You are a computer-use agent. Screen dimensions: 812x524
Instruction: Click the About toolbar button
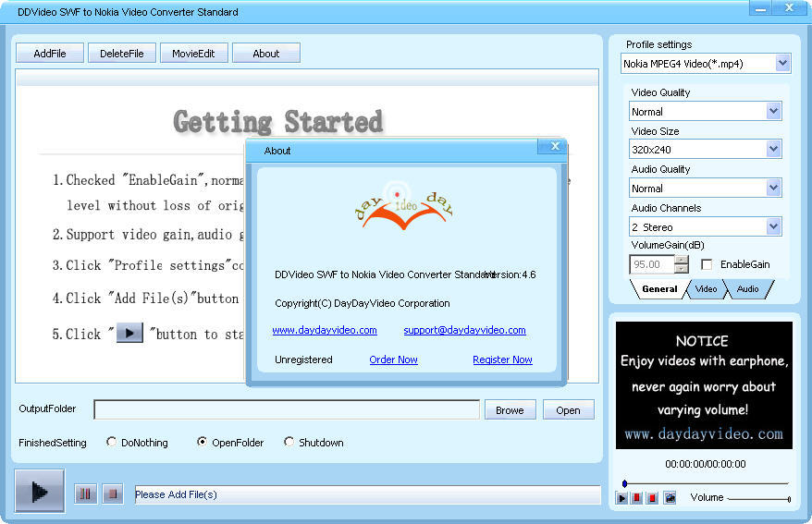click(266, 54)
